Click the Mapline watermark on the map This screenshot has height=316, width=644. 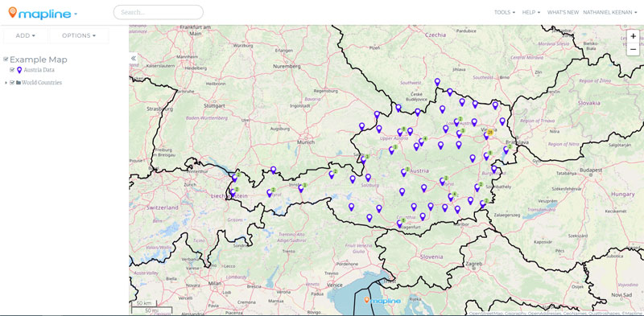pyautogui.click(x=382, y=301)
